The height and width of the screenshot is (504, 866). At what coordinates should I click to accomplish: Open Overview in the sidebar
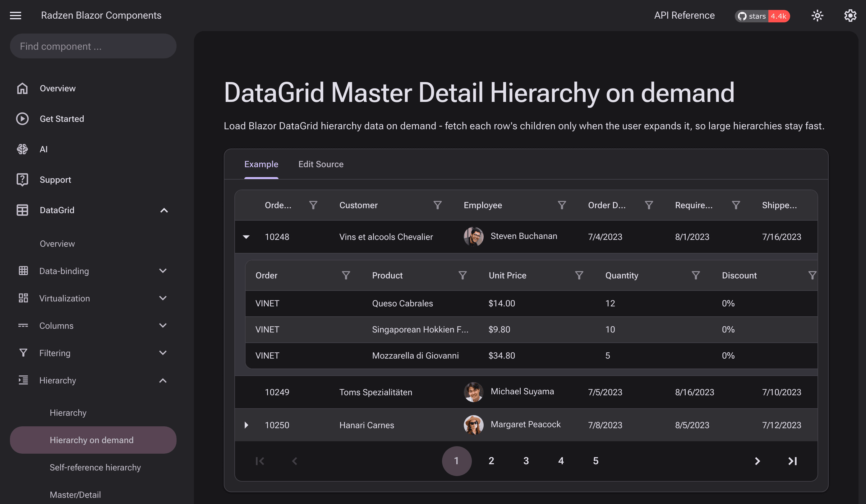pos(93,88)
